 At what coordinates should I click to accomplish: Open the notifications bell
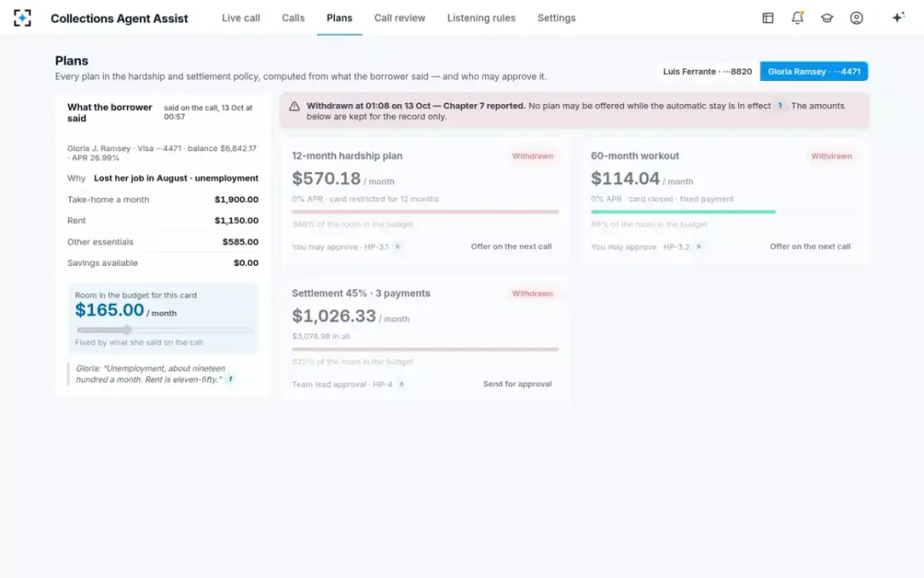point(798,18)
